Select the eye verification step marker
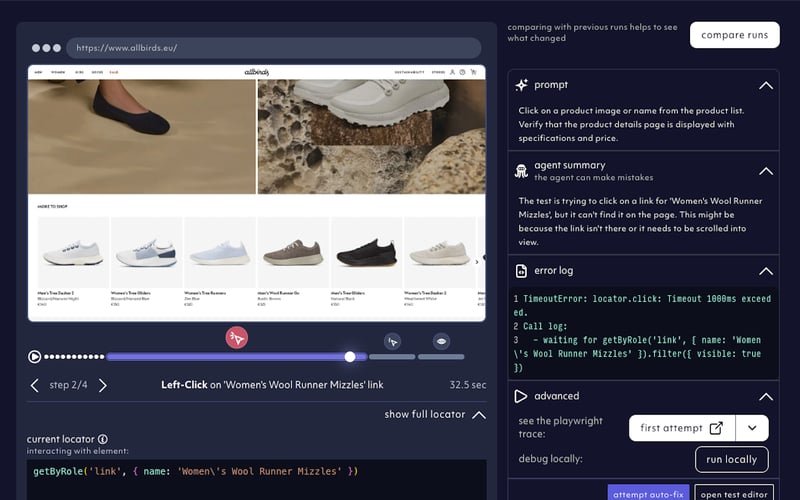This screenshot has height=500, width=800. (x=441, y=341)
